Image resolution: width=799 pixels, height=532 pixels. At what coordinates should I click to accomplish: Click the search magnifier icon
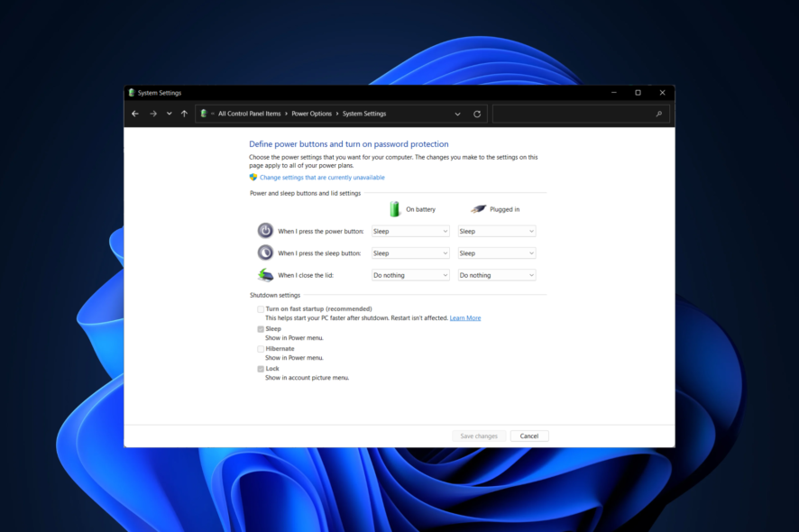click(659, 115)
